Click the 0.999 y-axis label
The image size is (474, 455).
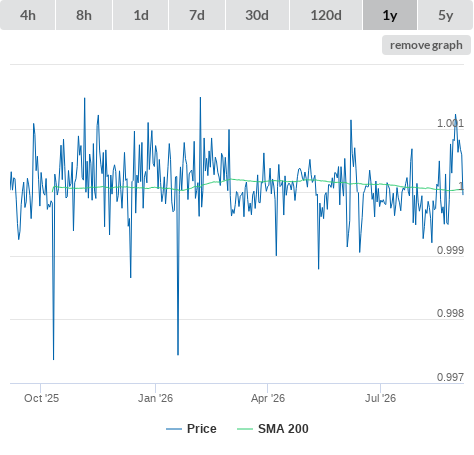(x=450, y=250)
